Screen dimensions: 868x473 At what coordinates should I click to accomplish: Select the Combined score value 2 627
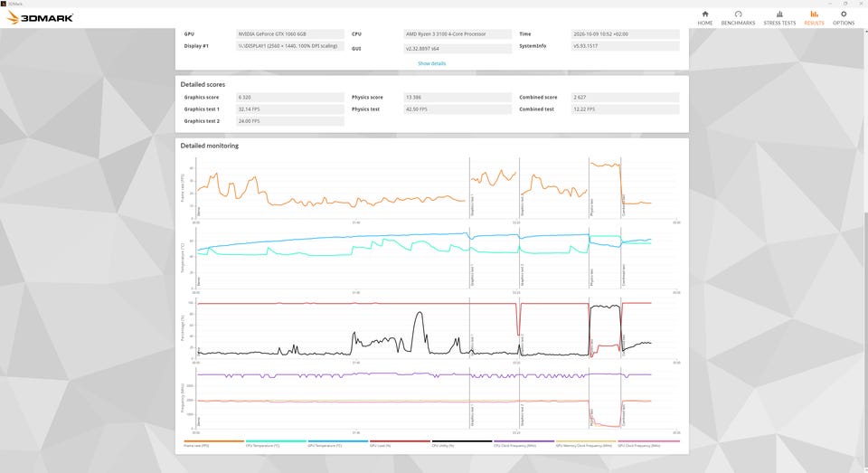(625, 98)
